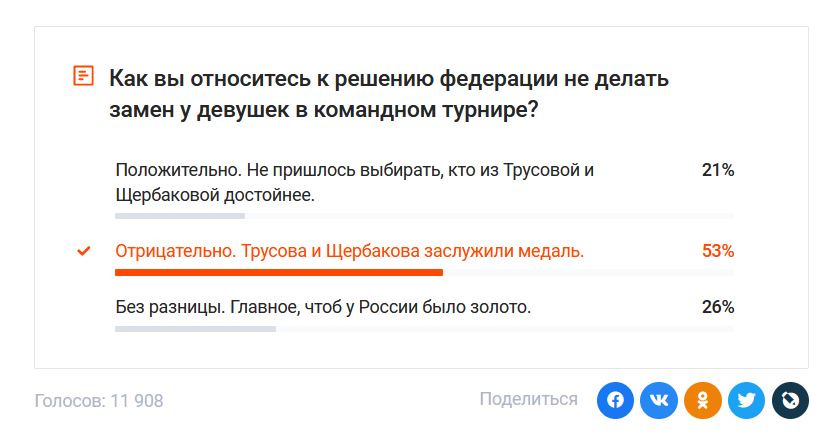The width and height of the screenshot is (825, 436).
Task: Select the answer starting with "Без разницы"
Action: [323, 307]
